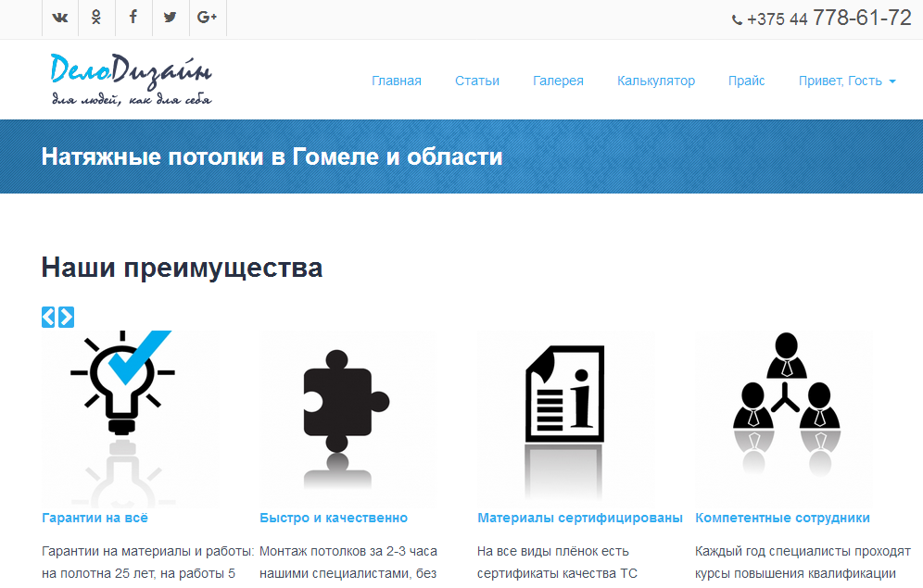Click the next slide arrow button

click(67, 317)
